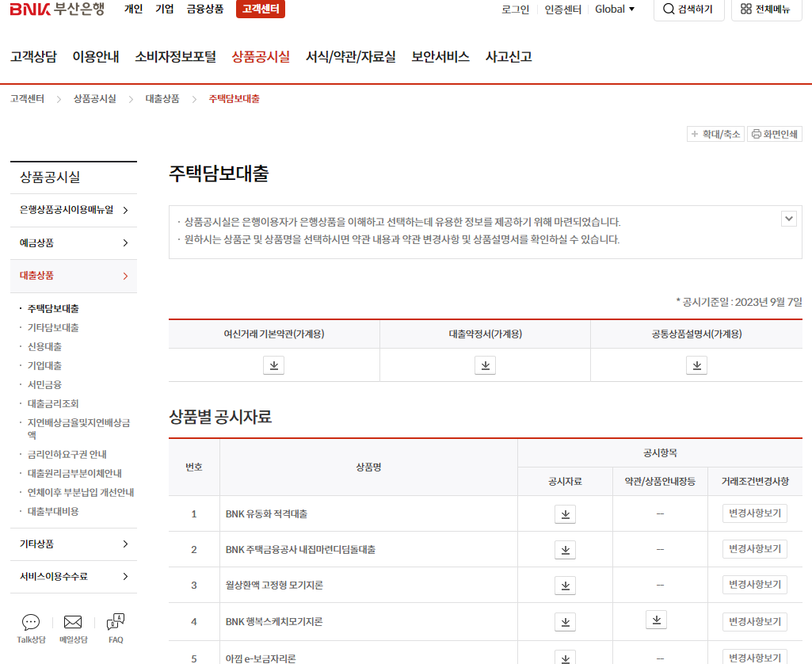Select 고객센터 top menu tab
812x664 pixels.
tap(261, 9)
